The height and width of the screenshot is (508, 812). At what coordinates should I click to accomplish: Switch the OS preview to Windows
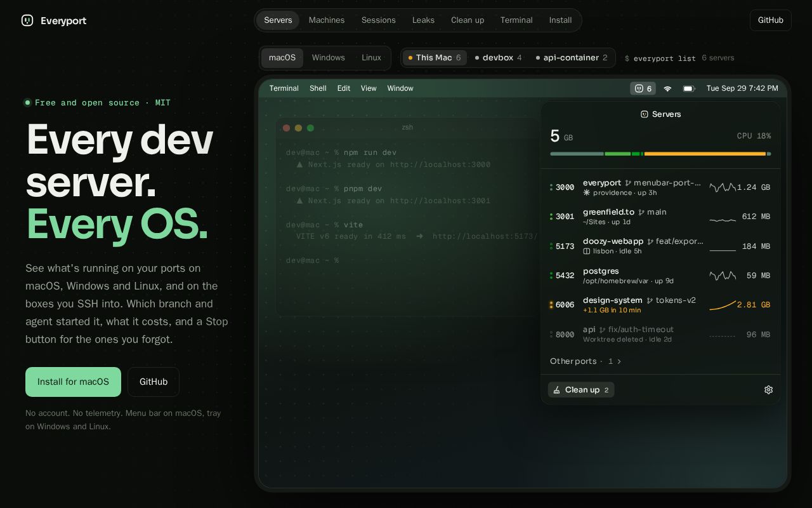pyautogui.click(x=329, y=58)
